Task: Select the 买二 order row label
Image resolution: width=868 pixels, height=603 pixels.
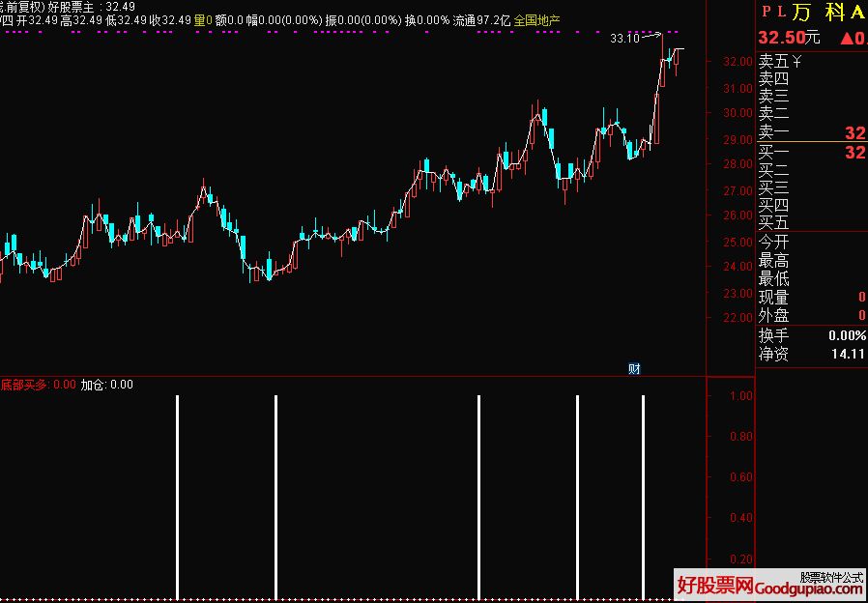Action: [x=773, y=170]
